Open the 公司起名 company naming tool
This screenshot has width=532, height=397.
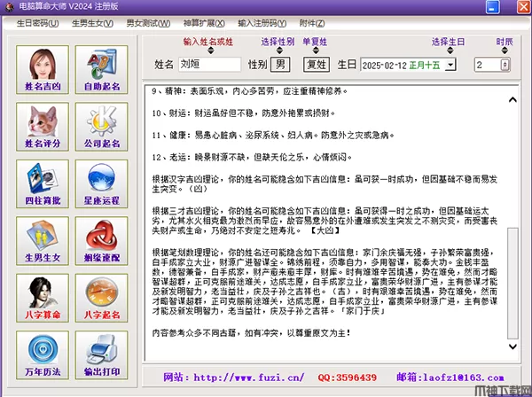click(101, 127)
